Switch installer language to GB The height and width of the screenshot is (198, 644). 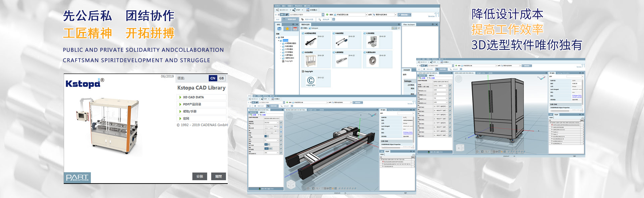click(x=221, y=78)
